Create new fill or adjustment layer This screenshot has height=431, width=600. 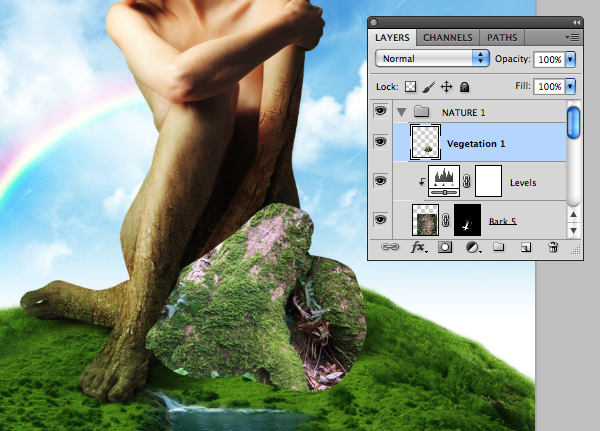tap(473, 248)
